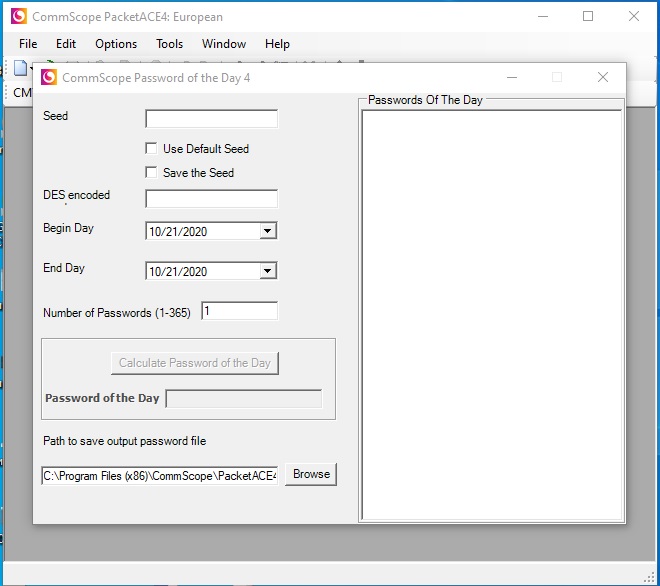Click the CommScope icon in the dialog title bar
This screenshot has width=660, height=586.
tap(49, 77)
